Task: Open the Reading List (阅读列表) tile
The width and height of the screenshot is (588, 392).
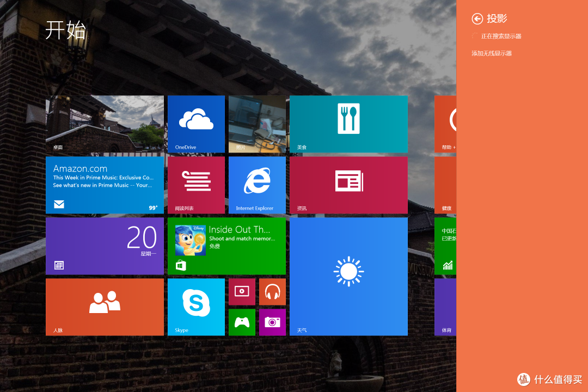Action: (x=196, y=185)
